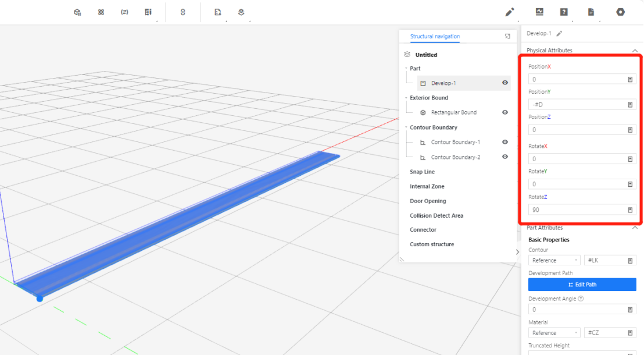
Task: Select the Structural navigation tab
Action: (x=435, y=37)
